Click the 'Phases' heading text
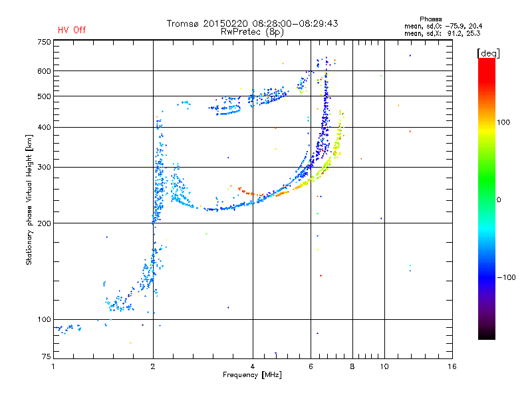 click(x=430, y=19)
